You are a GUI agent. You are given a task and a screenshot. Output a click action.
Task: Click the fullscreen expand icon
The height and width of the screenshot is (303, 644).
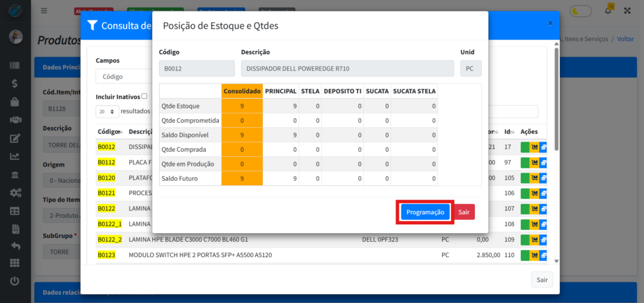point(627,11)
